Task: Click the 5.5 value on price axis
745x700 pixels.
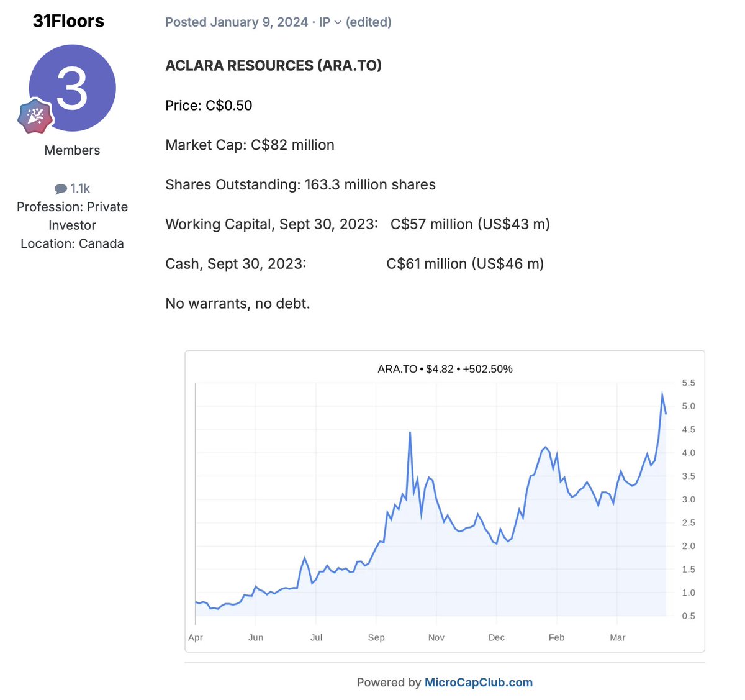Action: pyautogui.click(x=689, y=383)
